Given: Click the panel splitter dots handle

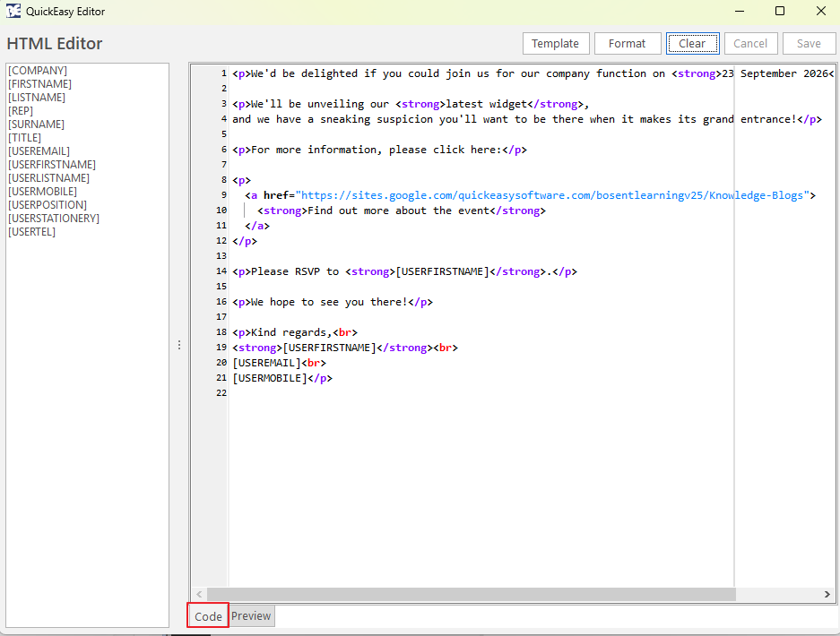Looking at the screenshot, I should (x=179, y=345).
